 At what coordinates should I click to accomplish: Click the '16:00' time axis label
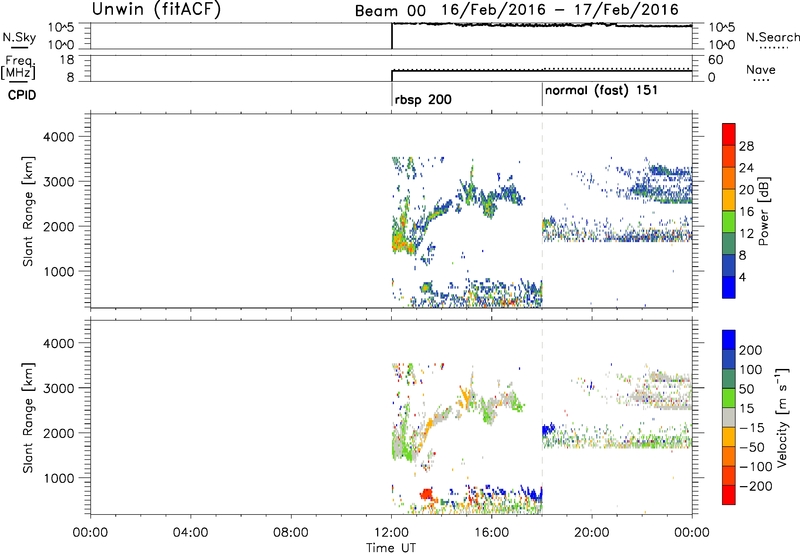[x=491, y=533]
